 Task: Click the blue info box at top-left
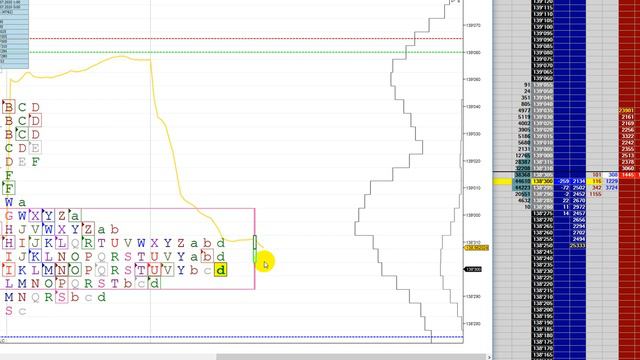(x=14, y=34)
